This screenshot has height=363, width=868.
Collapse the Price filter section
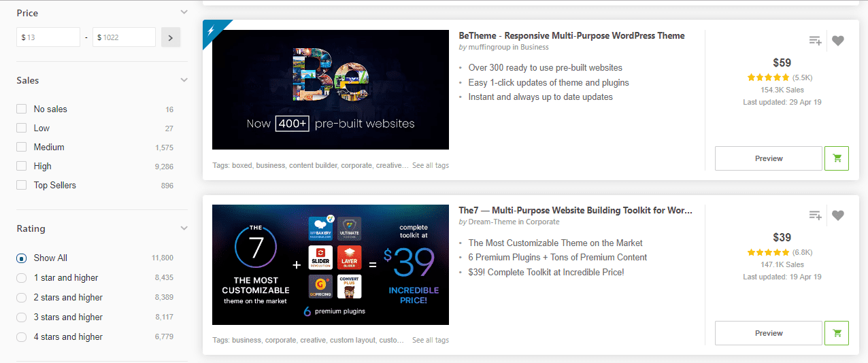tap(184, 12)
